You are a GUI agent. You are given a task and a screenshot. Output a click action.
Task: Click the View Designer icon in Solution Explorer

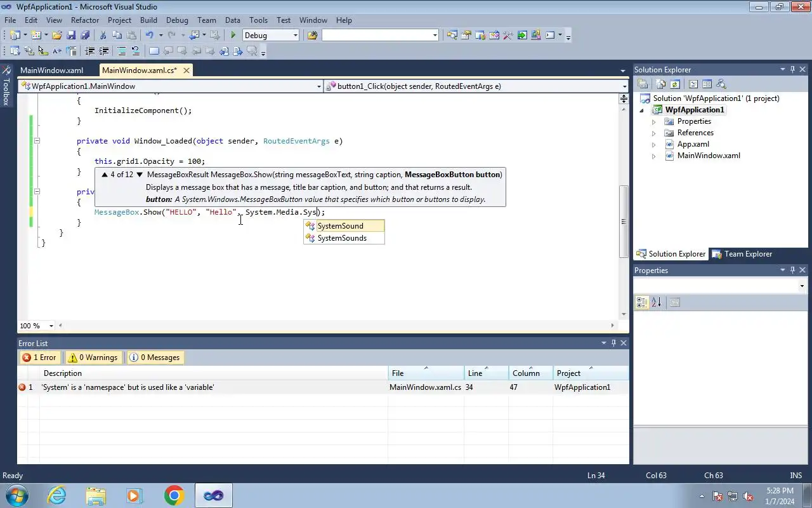click(707, 84)
